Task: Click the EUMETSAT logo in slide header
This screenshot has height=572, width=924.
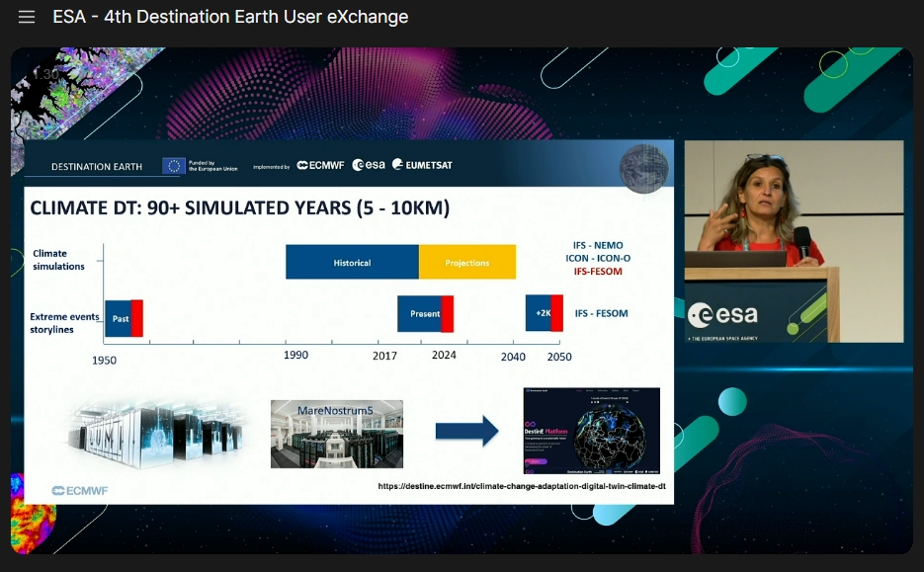Action: [x=422, y=166]
